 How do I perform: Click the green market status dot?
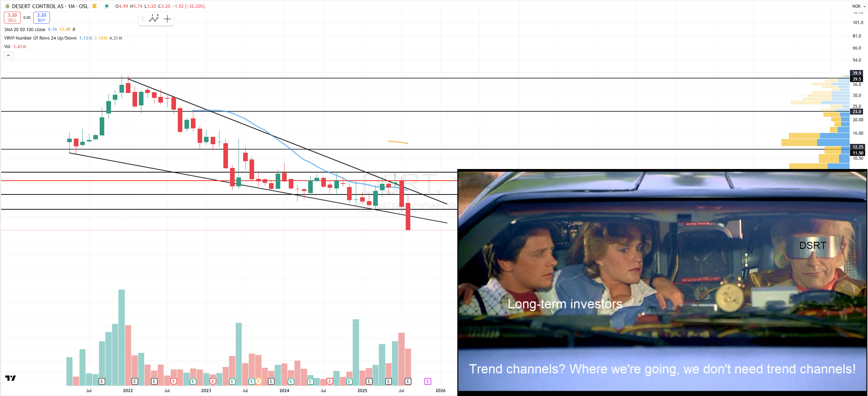coord(106,6)
